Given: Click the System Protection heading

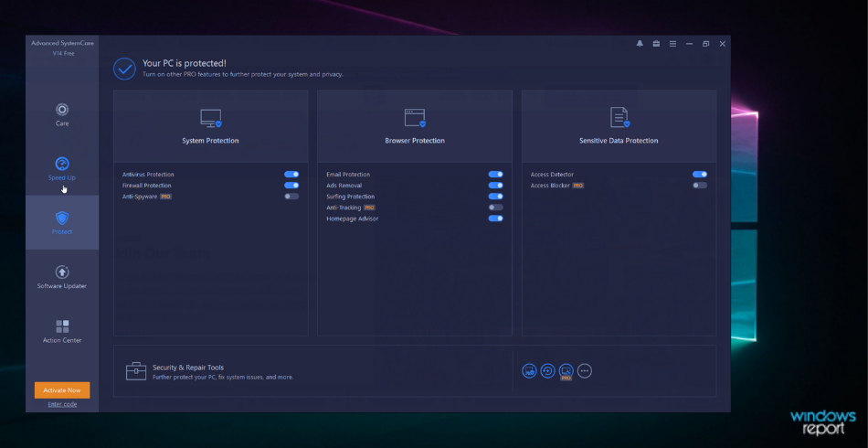Looking at the screenshot, I should (x=210, y=141).
